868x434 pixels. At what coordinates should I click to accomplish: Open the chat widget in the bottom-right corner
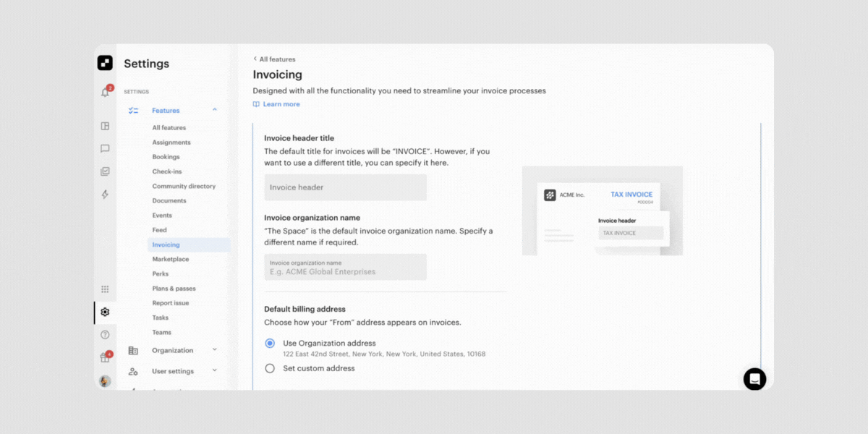[754, 379]
